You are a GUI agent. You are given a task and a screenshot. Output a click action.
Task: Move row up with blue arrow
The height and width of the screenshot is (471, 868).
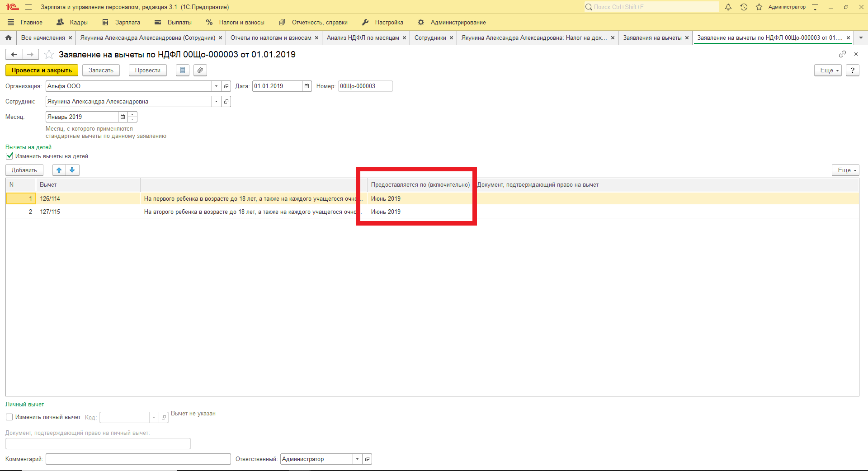[x=59, y=170]
